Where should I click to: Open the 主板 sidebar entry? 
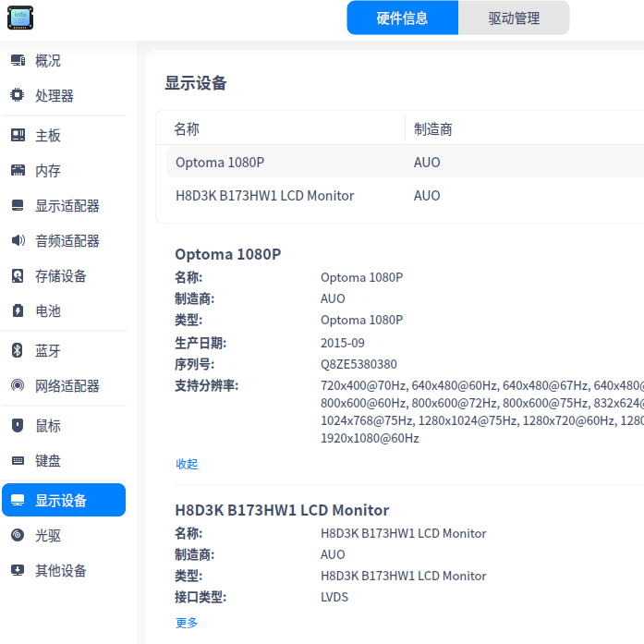pyautogui.click(x=64, y=135)
